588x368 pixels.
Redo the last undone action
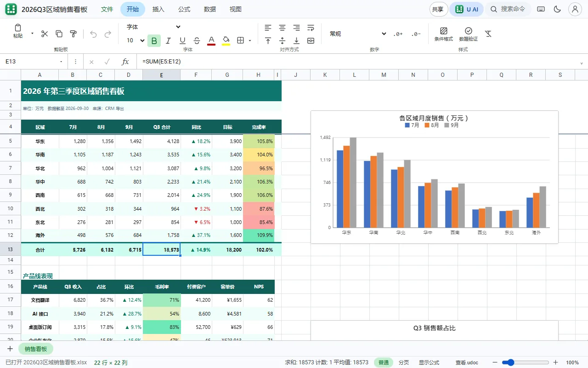(x=108, y=34)
